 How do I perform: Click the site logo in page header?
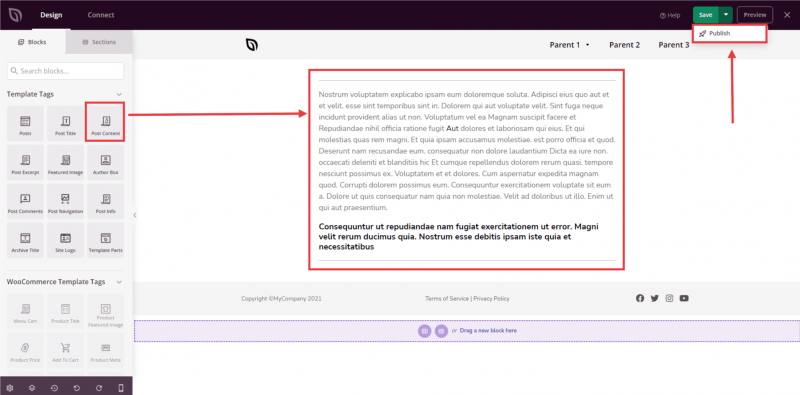[252, 45]
